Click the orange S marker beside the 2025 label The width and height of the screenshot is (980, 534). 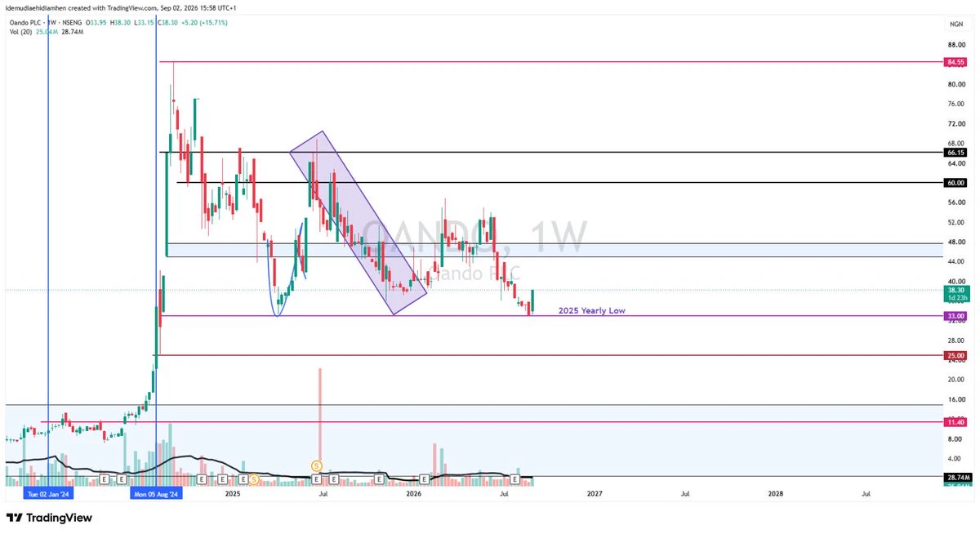pos(254,478)
